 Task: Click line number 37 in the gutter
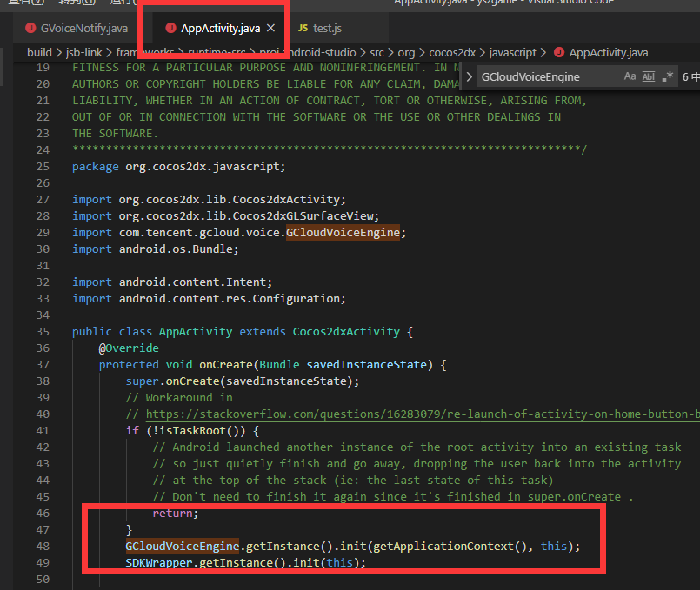point(43,365)
